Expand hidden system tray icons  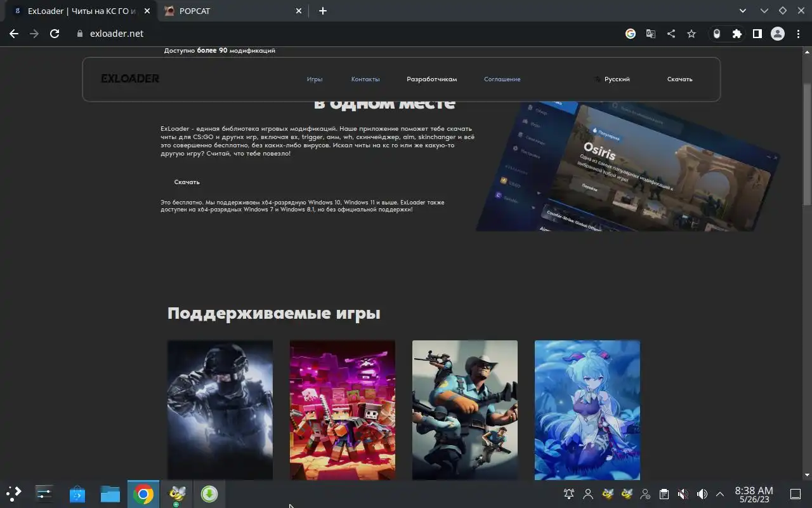tap(720, 493)
